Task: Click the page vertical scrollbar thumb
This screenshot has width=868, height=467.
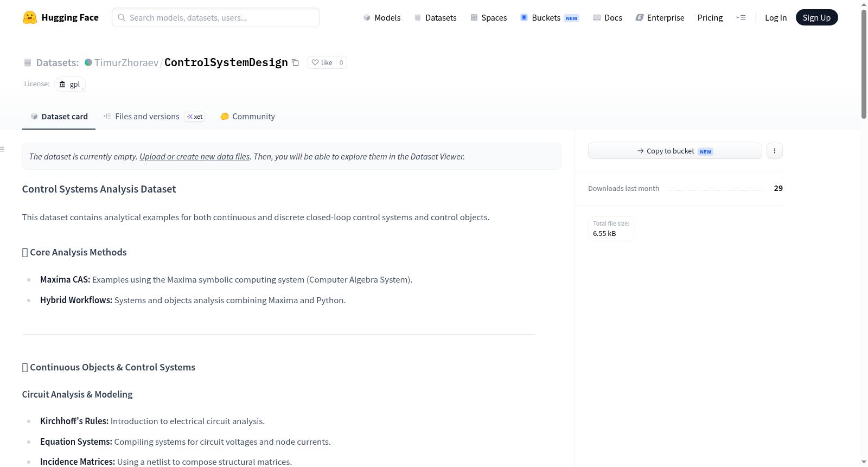Action: point(864,63)
